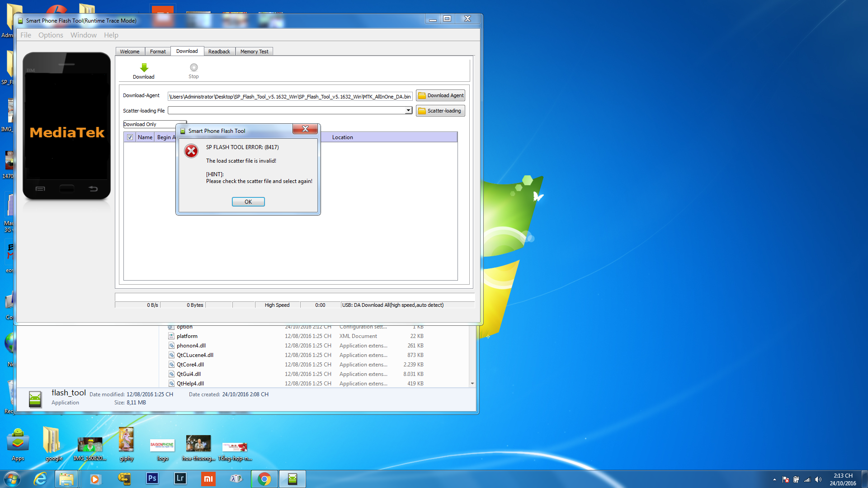Expand the Scatter-loading File dropdown

pyautogui.click(x=408, y=110)
